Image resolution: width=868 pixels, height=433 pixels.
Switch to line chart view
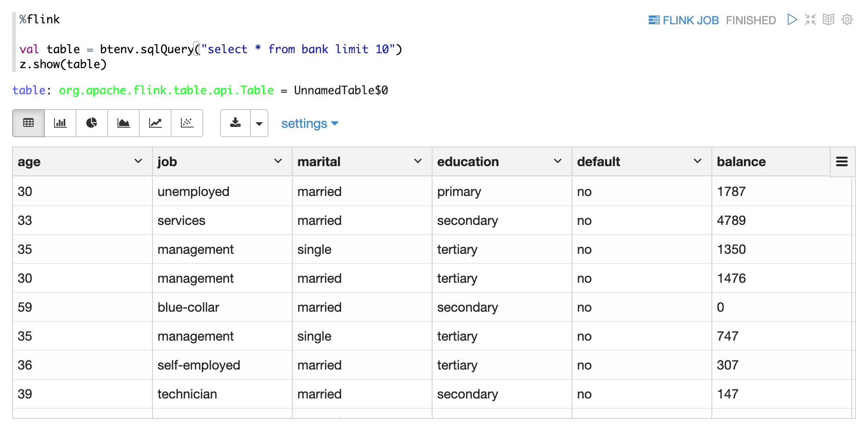tap(155, 123)
